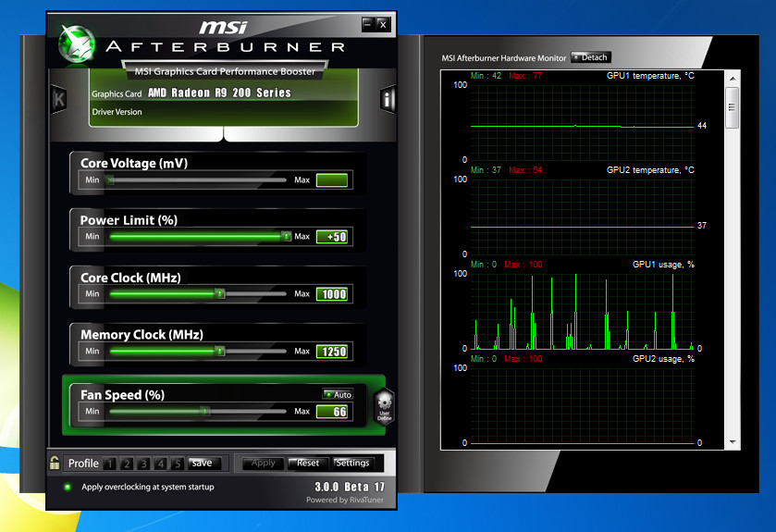Click the Memory Clock 1250 value field
The image size is (776, 532).
click(332, 352)
